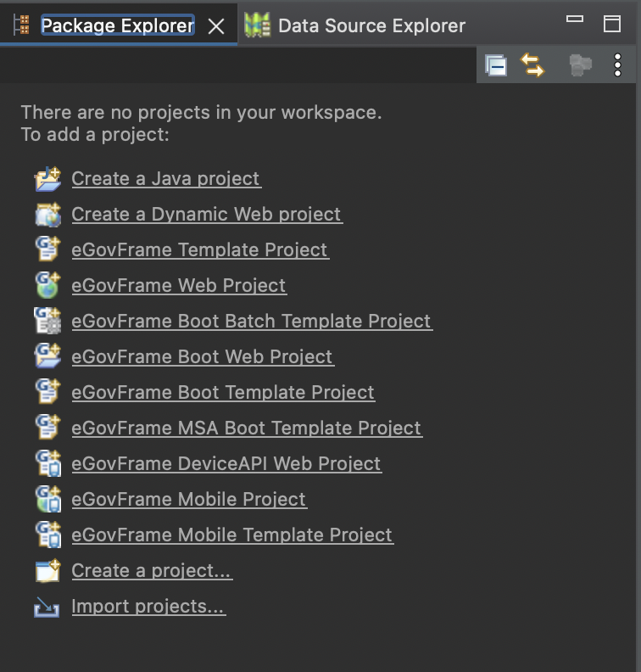This screenshot has height=672, width=641.
Task: Open Create a project... wizard link
Action: coord(151,570)
